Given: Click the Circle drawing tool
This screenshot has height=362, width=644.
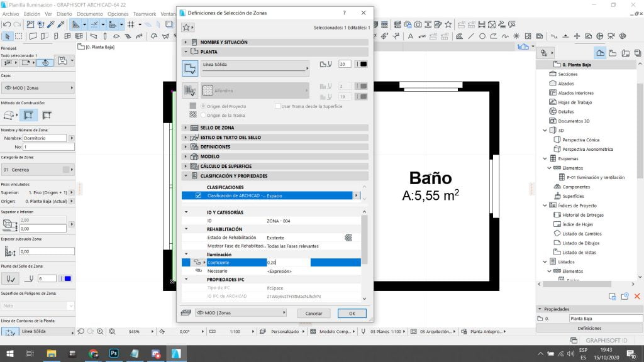Looking at the screenshot, I should click(483, 36).
